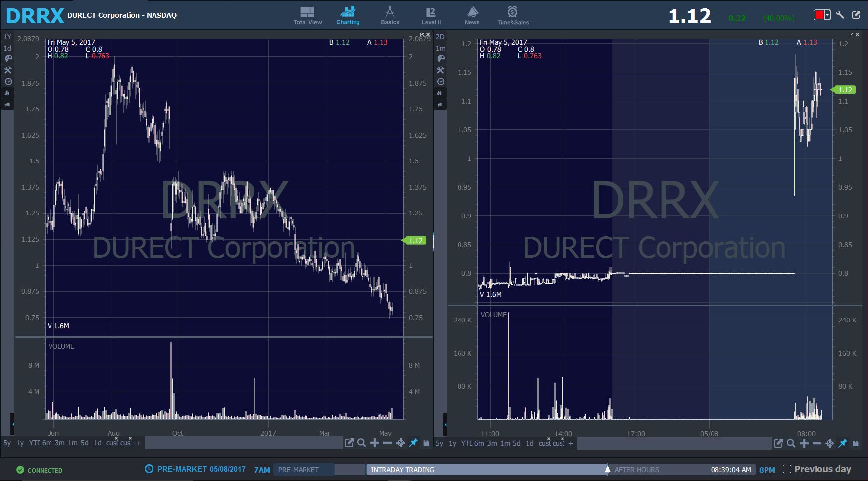868x481 pixels.
Task: Jump to PRE-MARKET session on timeline
Action: [304, 470]
